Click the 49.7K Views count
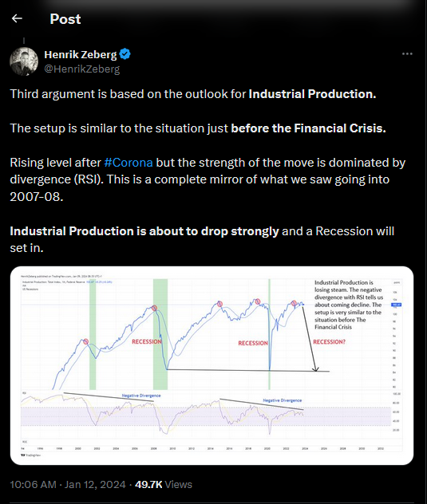The width and height of the screenshot is (427, 504). [164, 484]
